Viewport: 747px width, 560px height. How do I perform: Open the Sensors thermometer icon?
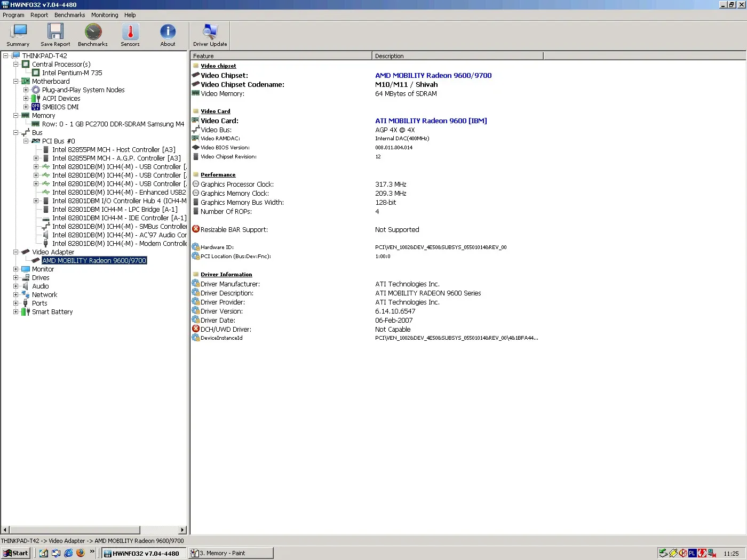coord(130,35)
